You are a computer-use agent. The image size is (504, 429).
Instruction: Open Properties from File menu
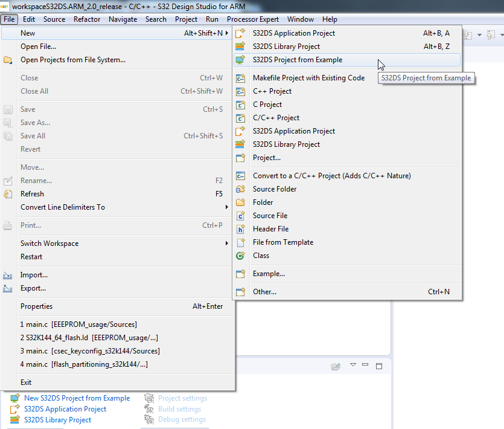117,306
